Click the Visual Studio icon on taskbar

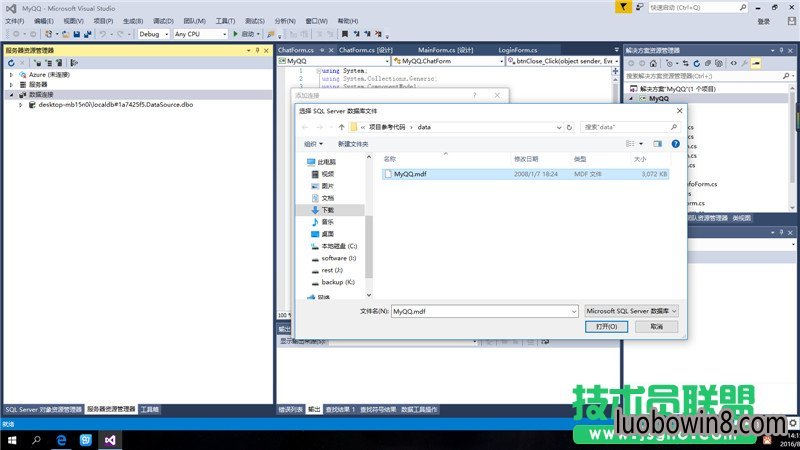[x=110, y=440]
